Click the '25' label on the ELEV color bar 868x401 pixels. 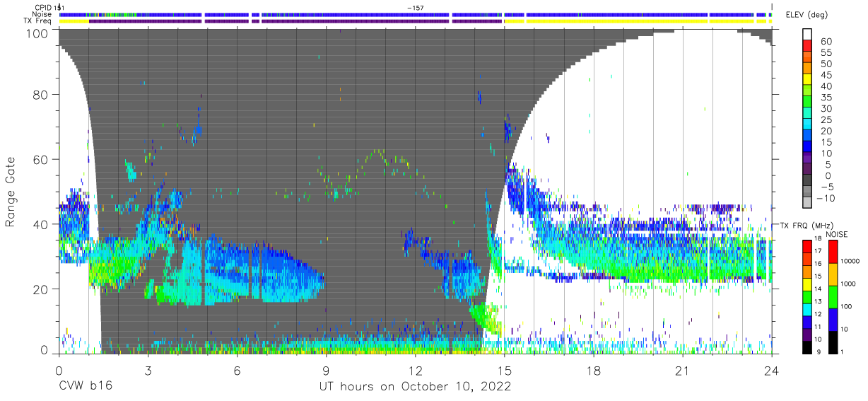[x=826, y=120]
